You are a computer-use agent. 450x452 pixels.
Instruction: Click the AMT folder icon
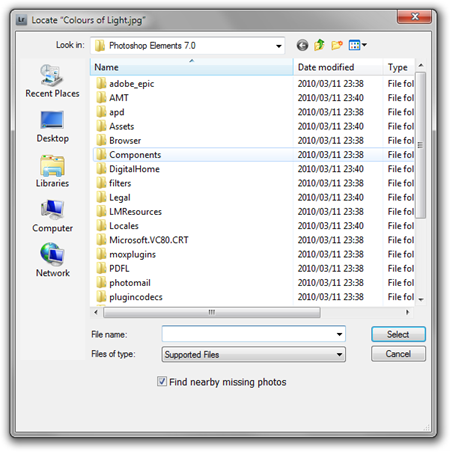[101, 98]
